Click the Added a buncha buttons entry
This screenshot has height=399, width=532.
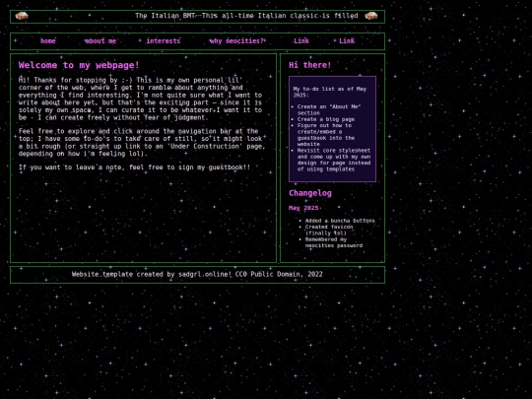click(340, 221)
